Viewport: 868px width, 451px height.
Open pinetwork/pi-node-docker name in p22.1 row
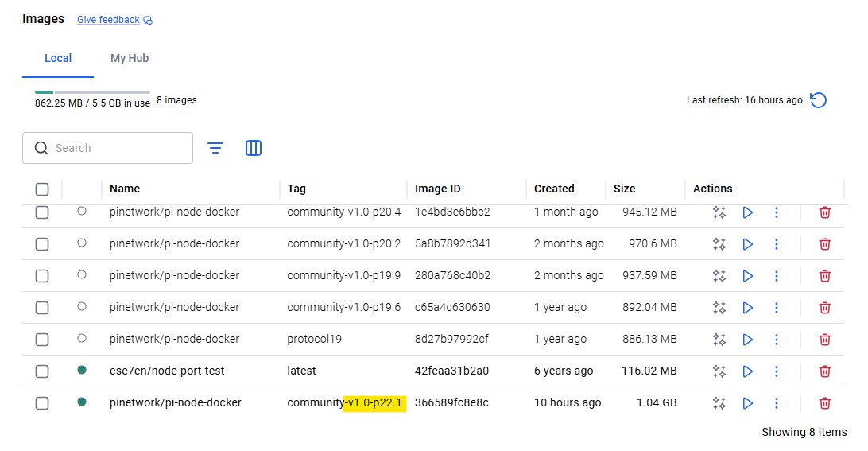point(176,403)
